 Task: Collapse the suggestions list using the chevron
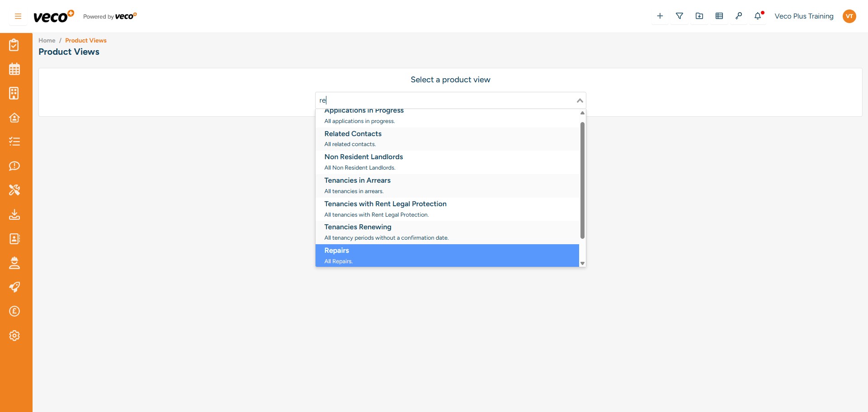pos(579,100)
